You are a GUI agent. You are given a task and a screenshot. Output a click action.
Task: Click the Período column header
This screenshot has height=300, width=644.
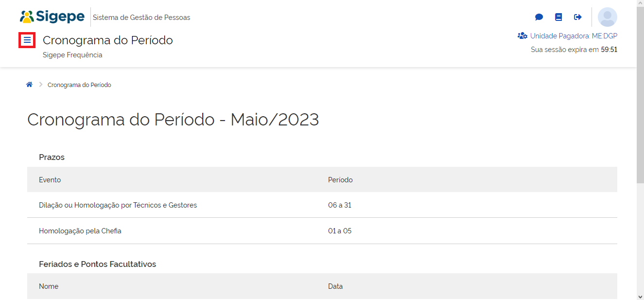coord(340,180)
